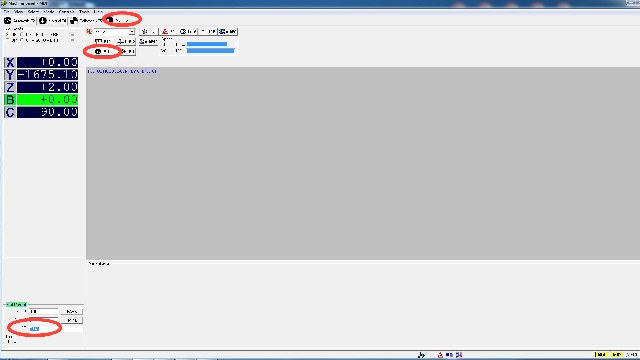
Task: Click the button with blue icon ending the second toolbar
Action: (228, 31)
